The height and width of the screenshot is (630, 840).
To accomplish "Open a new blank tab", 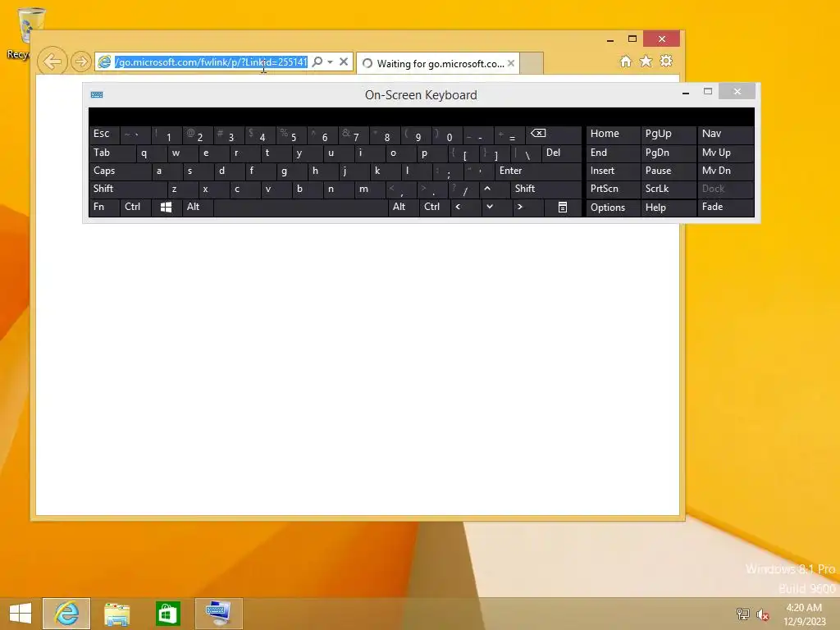I will 532,63.
